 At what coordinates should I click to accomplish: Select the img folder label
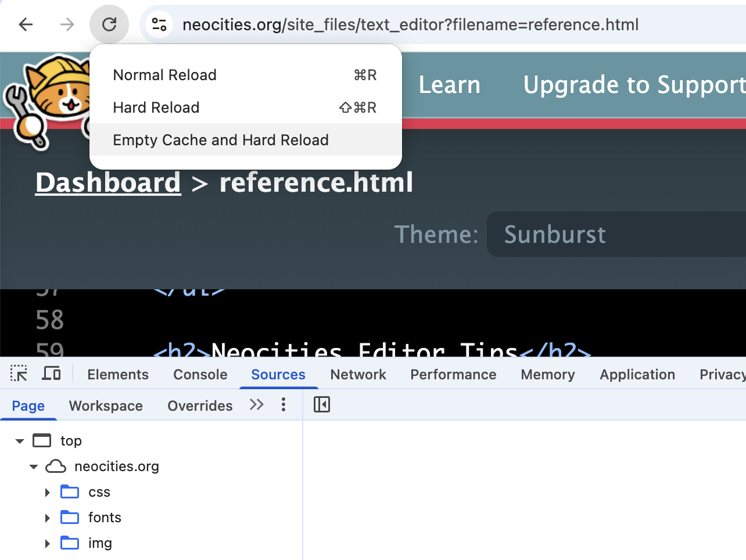pyautogui.click(x=100, y=543)
